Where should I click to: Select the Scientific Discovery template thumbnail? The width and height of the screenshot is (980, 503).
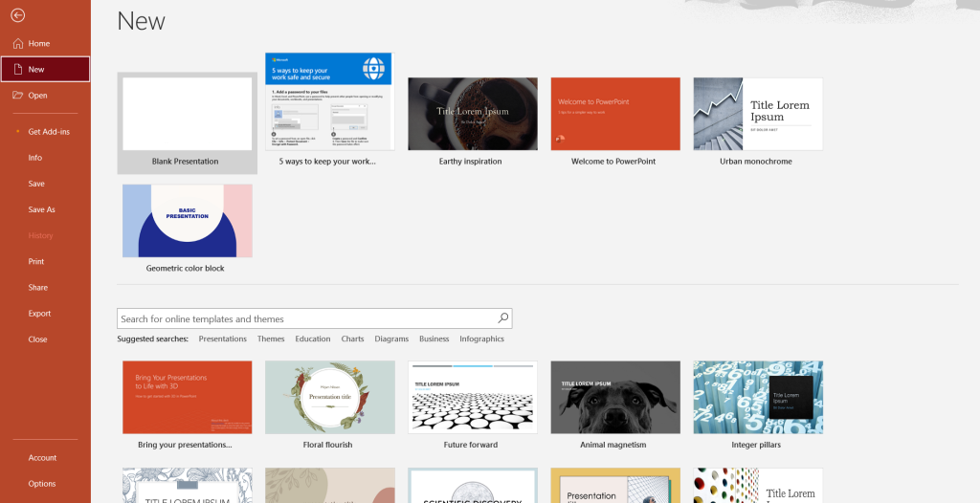[473, 486]
